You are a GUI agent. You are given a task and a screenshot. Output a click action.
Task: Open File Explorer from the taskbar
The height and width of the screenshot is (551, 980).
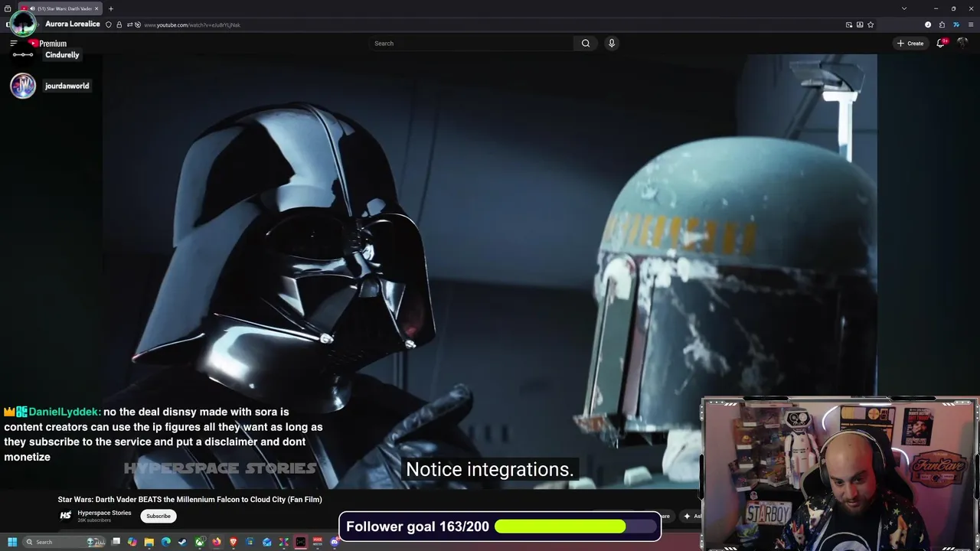(x=149, y=542)
